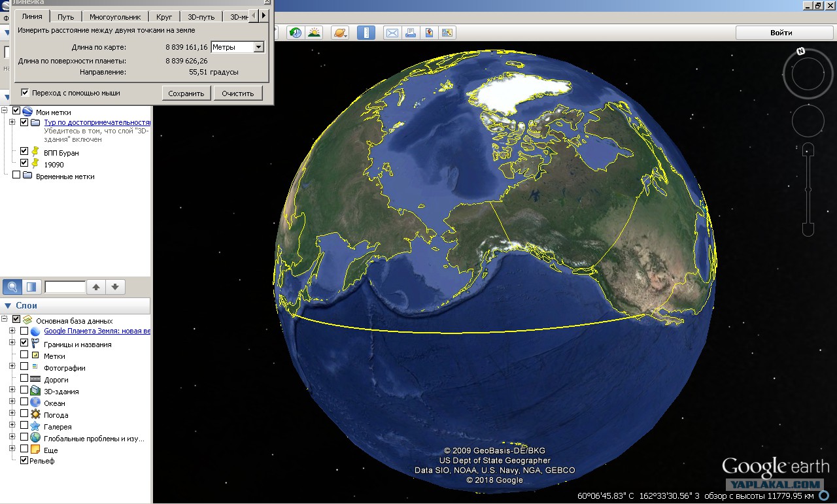Click the email envelope icon
This screenshot has height=504, width=837.
pyautogui.click(x=392, y=33)
